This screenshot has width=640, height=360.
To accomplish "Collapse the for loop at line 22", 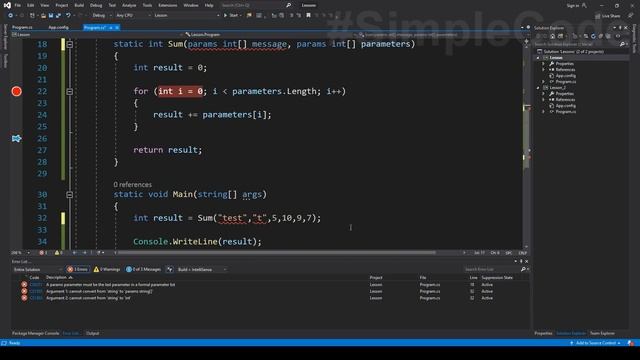I will pyautogui.click(x=70, y=92).
